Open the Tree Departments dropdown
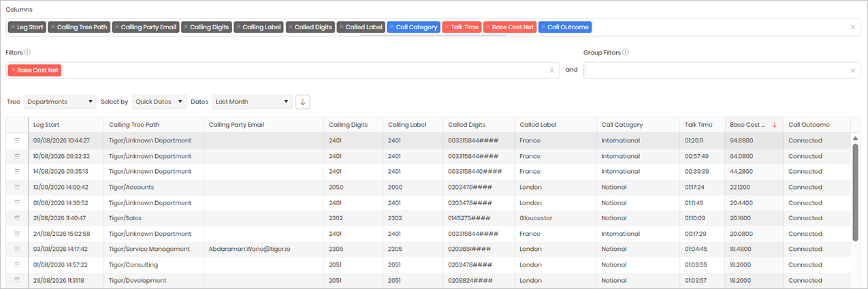This screenshot has width=868, height=289. (60, 102)
